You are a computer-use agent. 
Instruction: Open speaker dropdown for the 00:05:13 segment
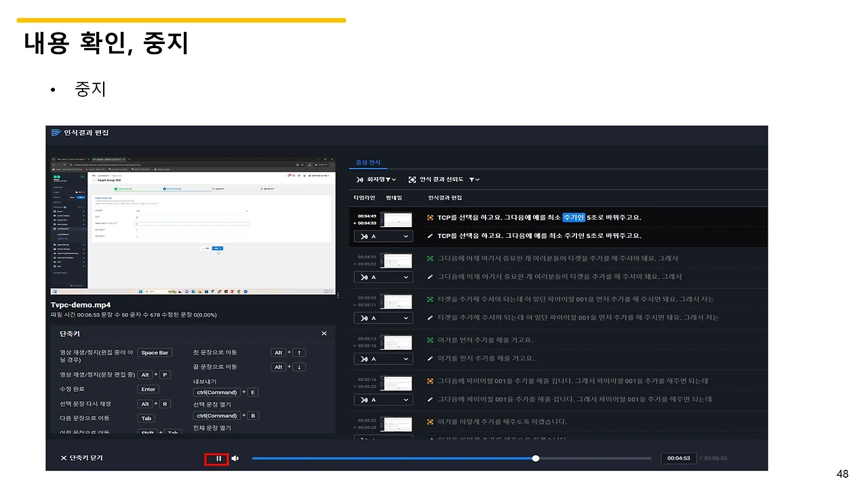(383, 359)
